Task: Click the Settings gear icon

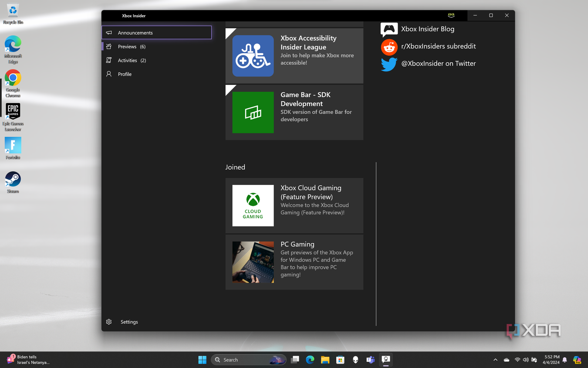Action: point(109,322)
